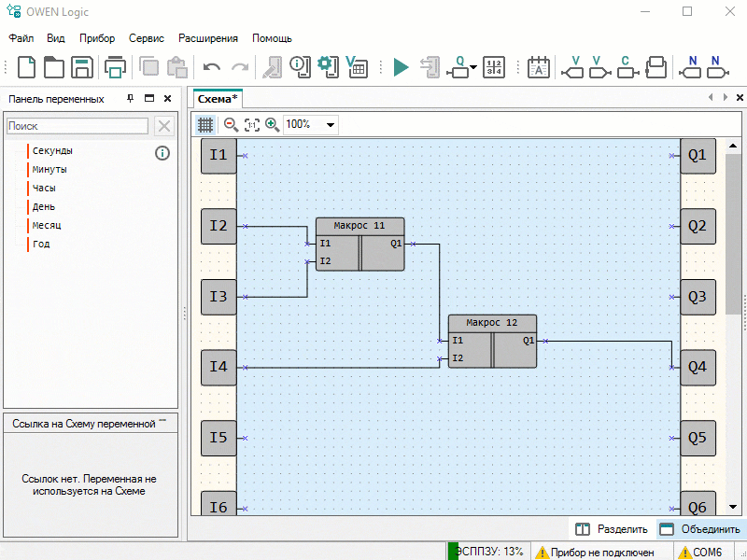Open the device settings gear icon
This screenshot has height=560, width=747.
coord(327,66)
